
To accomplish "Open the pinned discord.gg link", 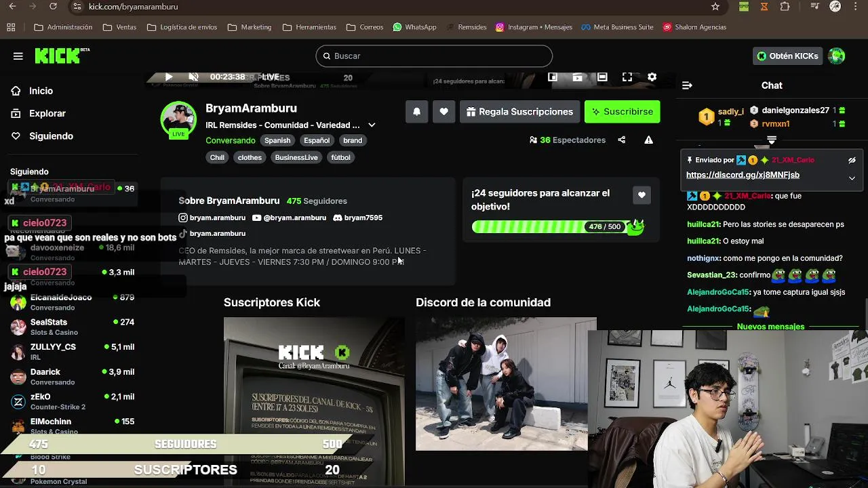I will point(743,175).
